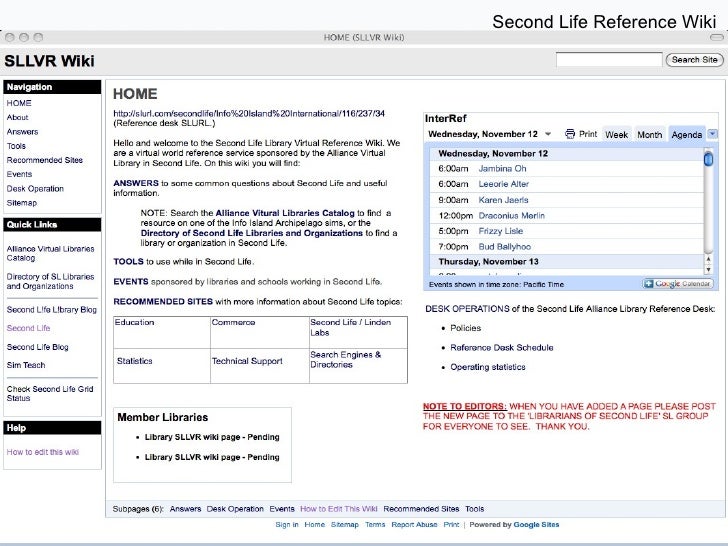Open Tools in Navigation sidebar
Viewport: 728px width, 546px height.
16,146
